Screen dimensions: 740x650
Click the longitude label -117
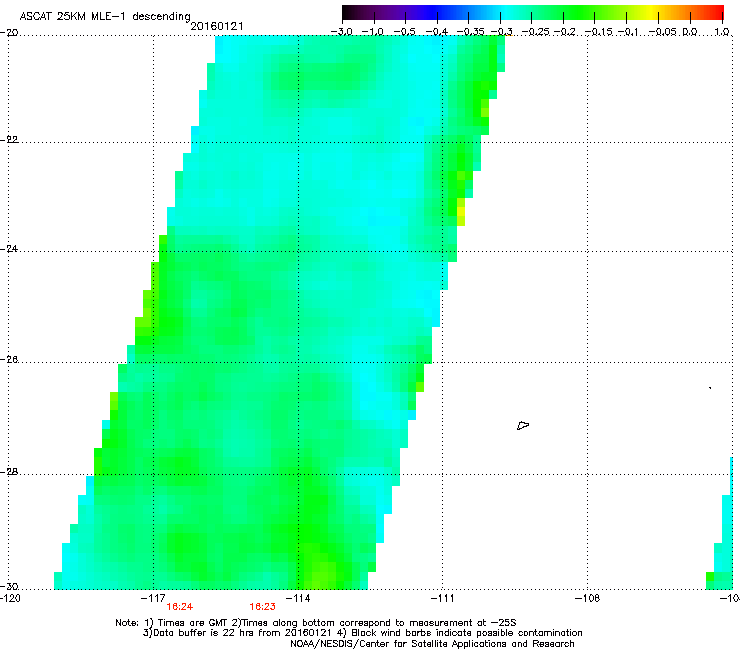(x=153, y=598)
